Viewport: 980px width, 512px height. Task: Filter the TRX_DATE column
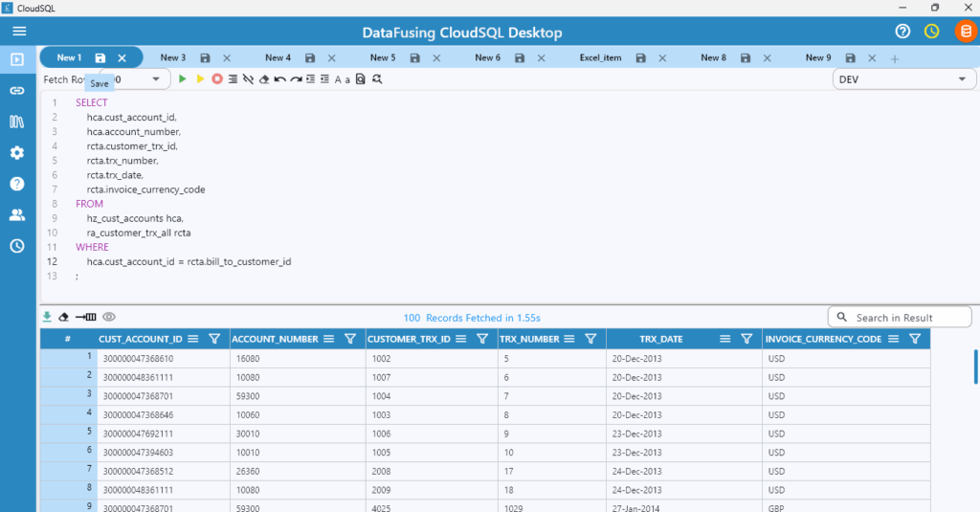pos(746,339)
